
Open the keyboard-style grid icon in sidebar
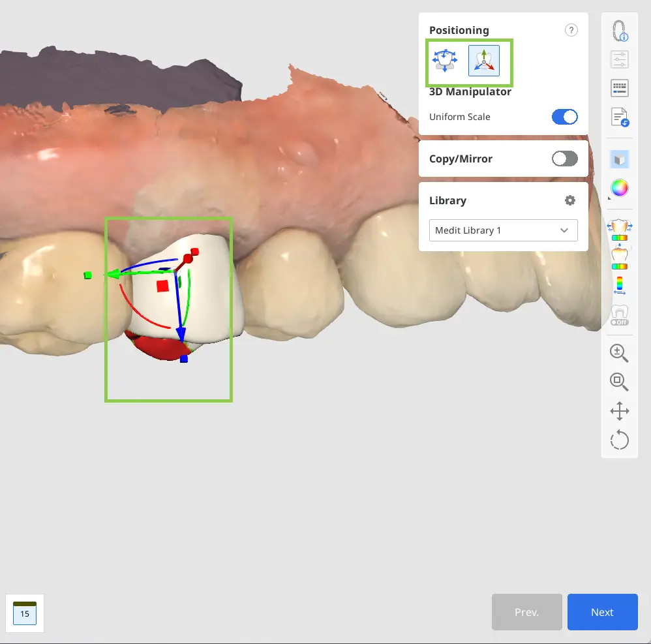(620, 88)
